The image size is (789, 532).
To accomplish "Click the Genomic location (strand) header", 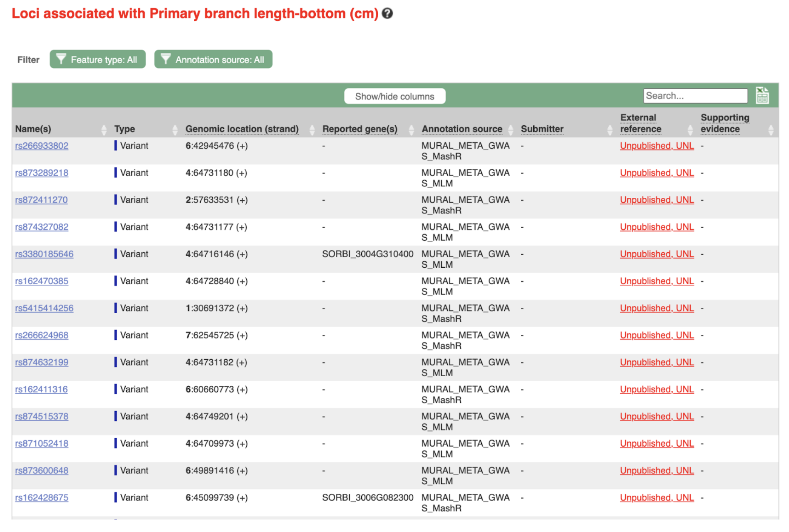I will (x=242, y=129).
